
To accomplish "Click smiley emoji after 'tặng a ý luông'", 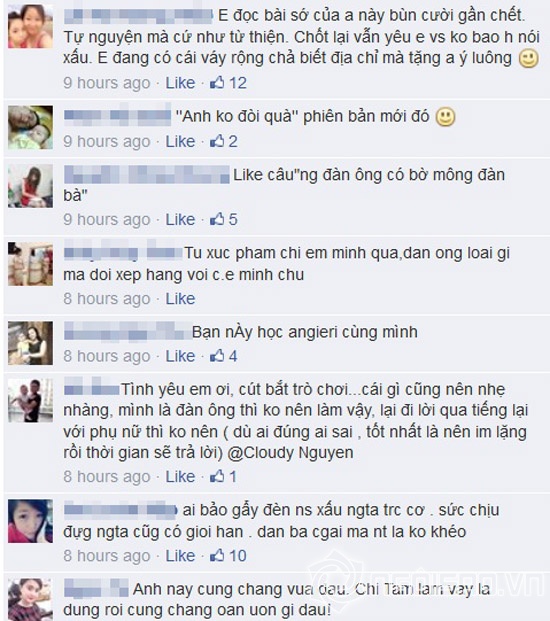I will pyautogui.click(x=529, y=59).
